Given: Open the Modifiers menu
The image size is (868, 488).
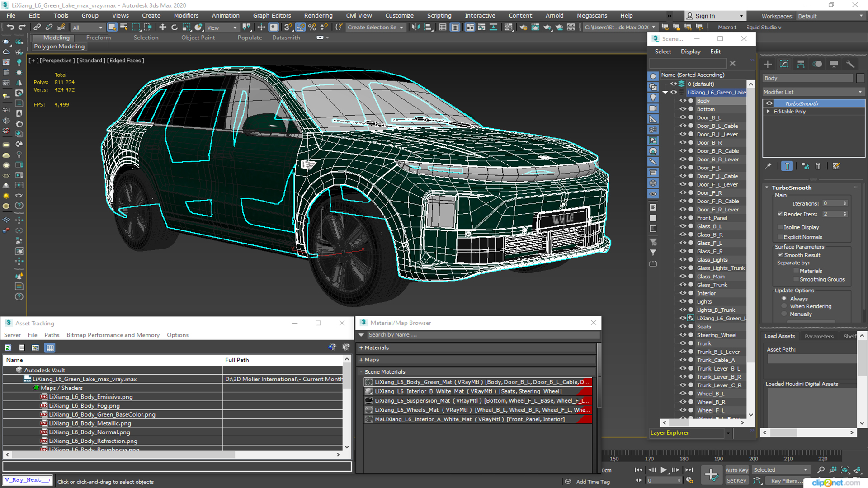Looking at the screenshot, I should click(186, 16).
